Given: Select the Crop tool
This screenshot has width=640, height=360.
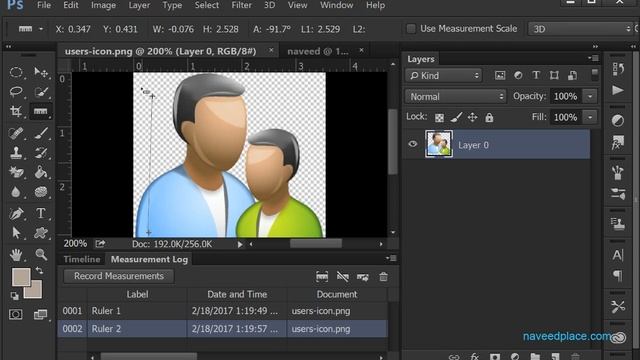Looking at the screenshot, I should point(16,111).
